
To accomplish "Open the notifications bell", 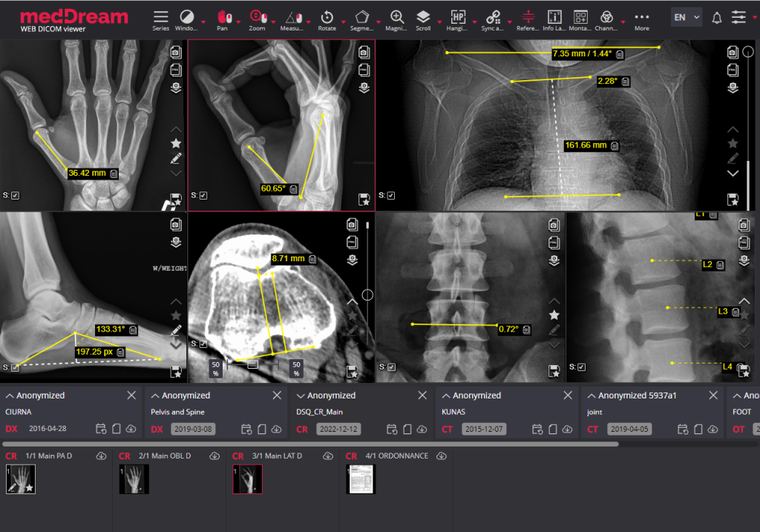I will click(x=716, y=18).
